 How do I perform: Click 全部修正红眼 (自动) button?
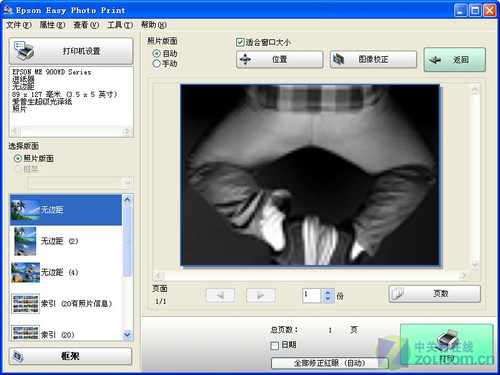point(330,363)
